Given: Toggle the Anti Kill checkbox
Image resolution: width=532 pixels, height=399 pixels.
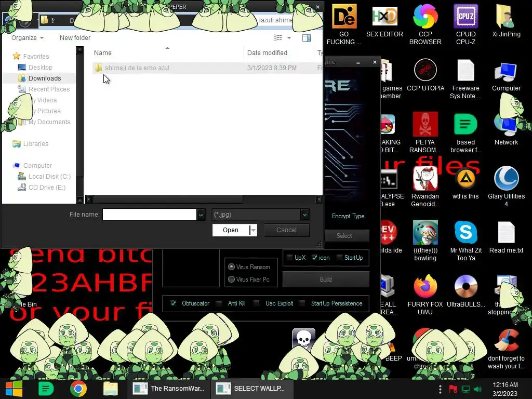Looking at the screenshot, I should click(x=219, y=303).
